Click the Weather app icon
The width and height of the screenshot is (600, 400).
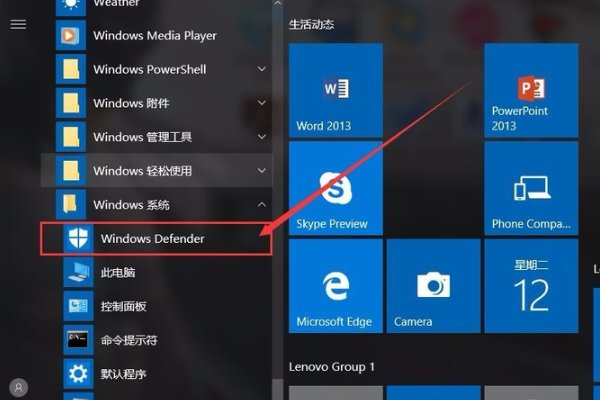[71, 8]
